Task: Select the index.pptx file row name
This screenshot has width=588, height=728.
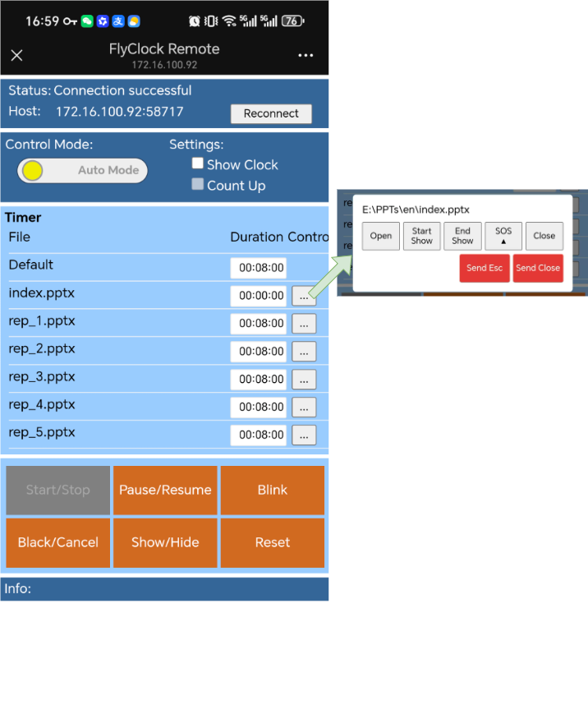Action: (x=42, y=293)
